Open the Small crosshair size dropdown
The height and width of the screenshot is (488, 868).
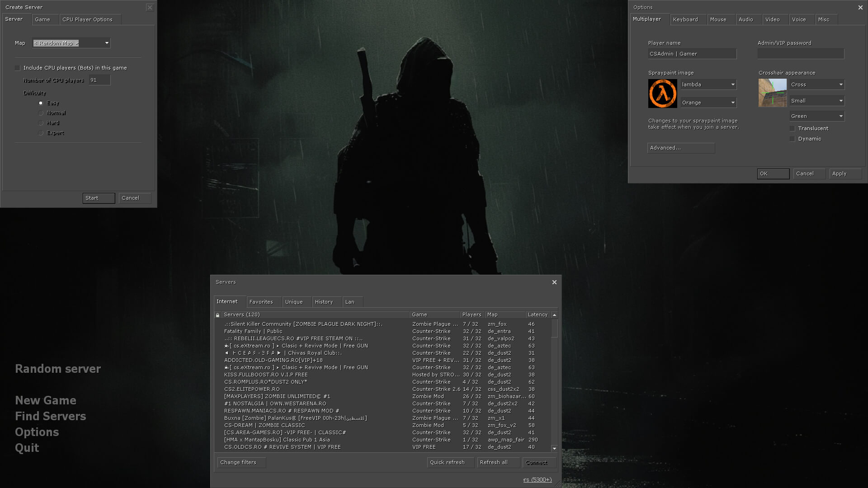pyautogui.click(x=817, y=101)
